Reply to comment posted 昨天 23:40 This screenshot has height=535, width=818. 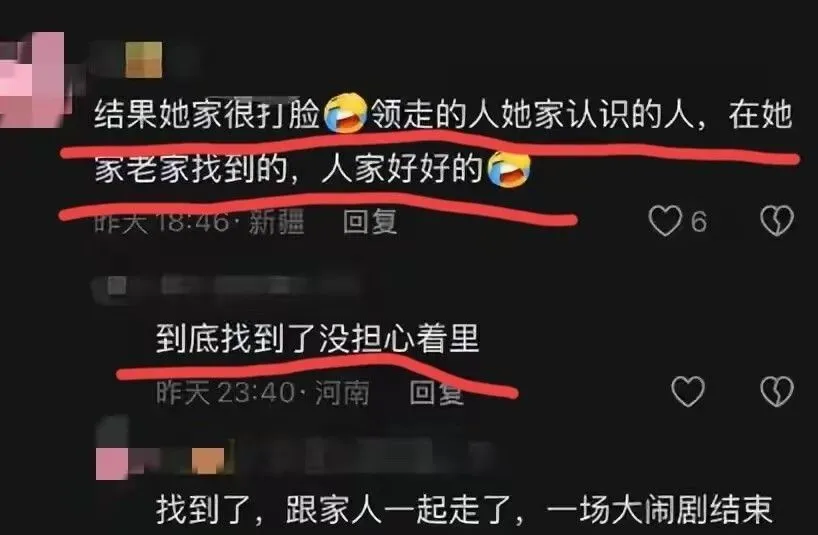coord(437,392)
